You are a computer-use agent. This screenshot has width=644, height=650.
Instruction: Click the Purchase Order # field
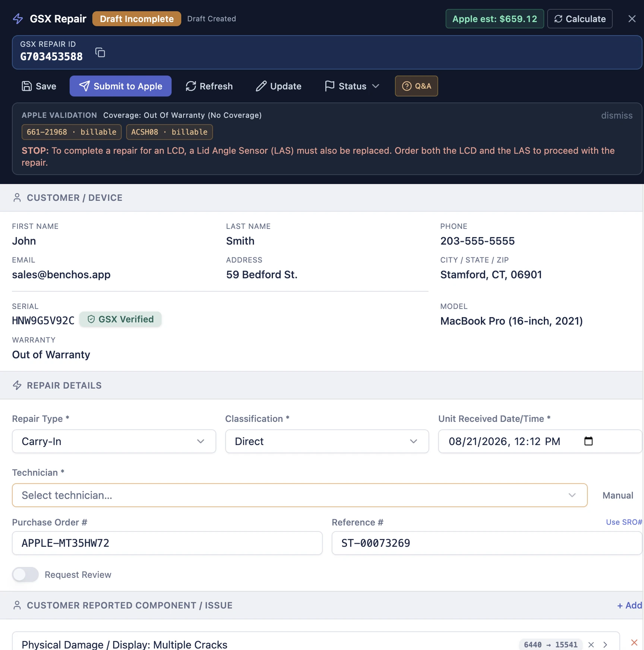coord(167,543)
